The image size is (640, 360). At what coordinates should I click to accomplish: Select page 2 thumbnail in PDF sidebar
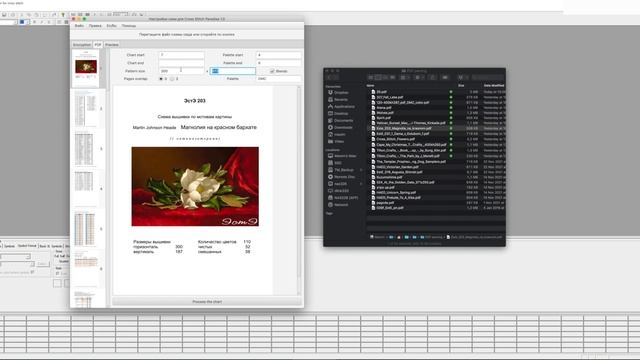85,109
